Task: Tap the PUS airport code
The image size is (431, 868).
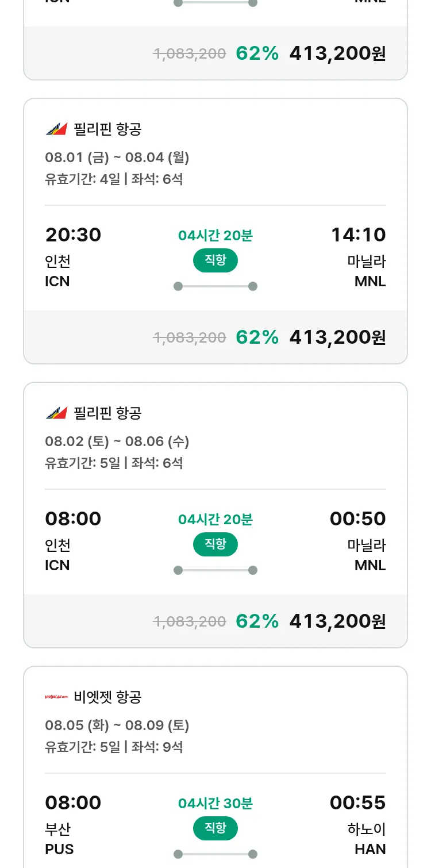Action: pyautogui.click(x=59, y=850)
